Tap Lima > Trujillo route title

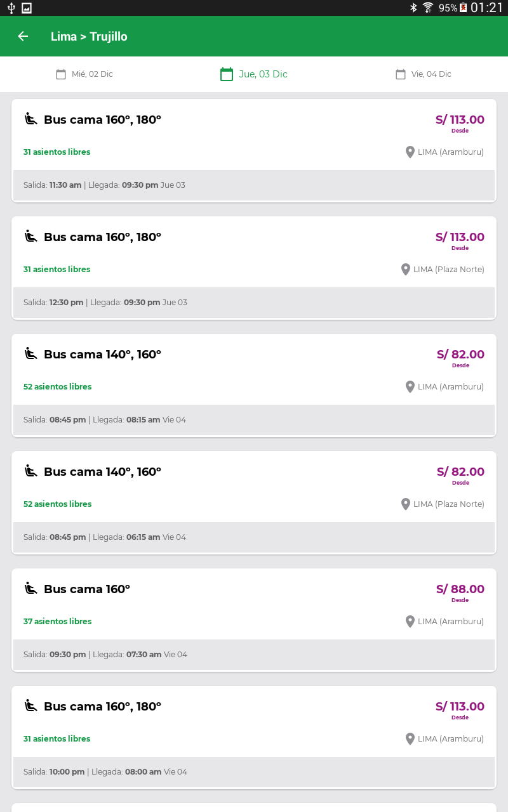(89, 37)
